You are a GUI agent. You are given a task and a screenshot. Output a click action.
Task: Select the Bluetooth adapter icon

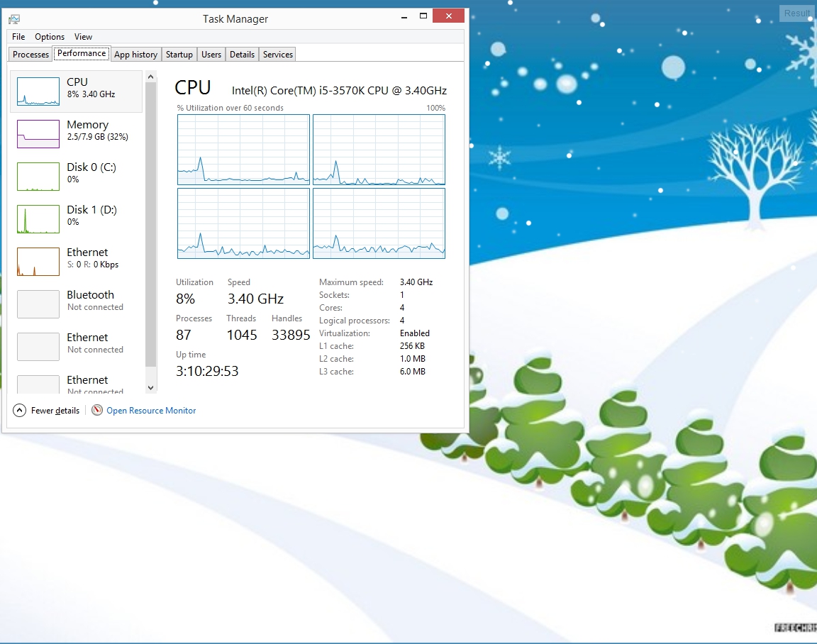38,304
